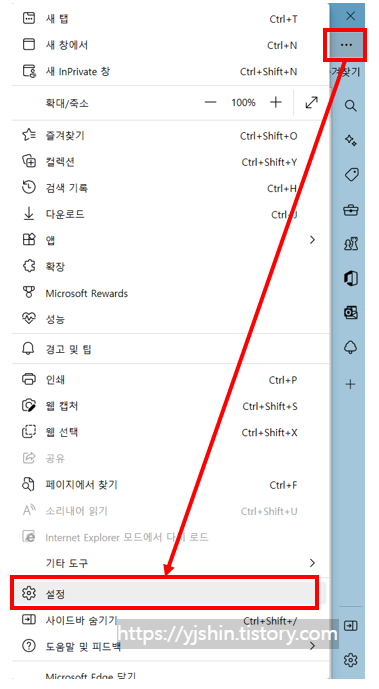379x689 pixels.
Task: Click the New tab icon
Action: 29,18
